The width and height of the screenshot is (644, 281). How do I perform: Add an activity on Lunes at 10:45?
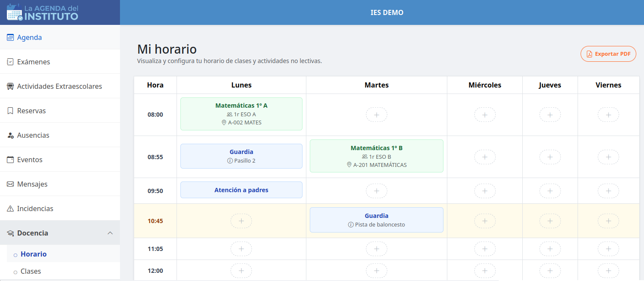click(x=241, y=221)
